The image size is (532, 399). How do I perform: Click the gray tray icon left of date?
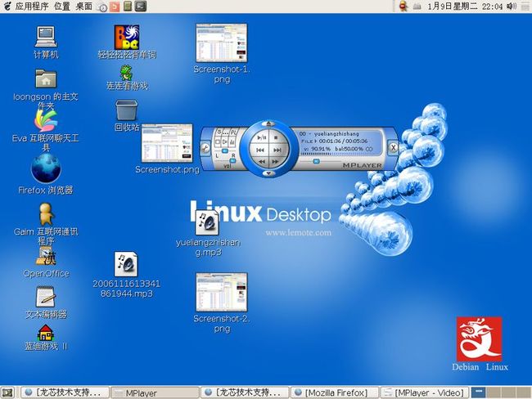(417, 7)
